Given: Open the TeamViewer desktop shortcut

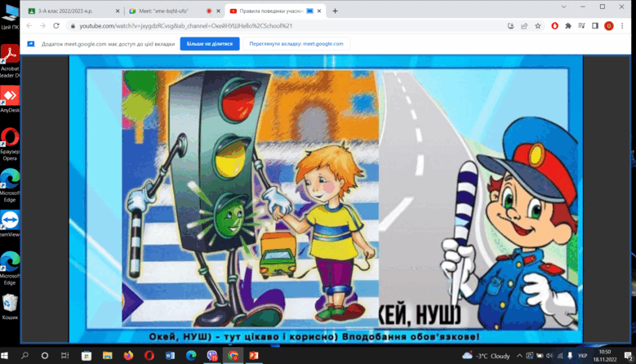Looking at the screenshot, I should click(x=10, y=224).
